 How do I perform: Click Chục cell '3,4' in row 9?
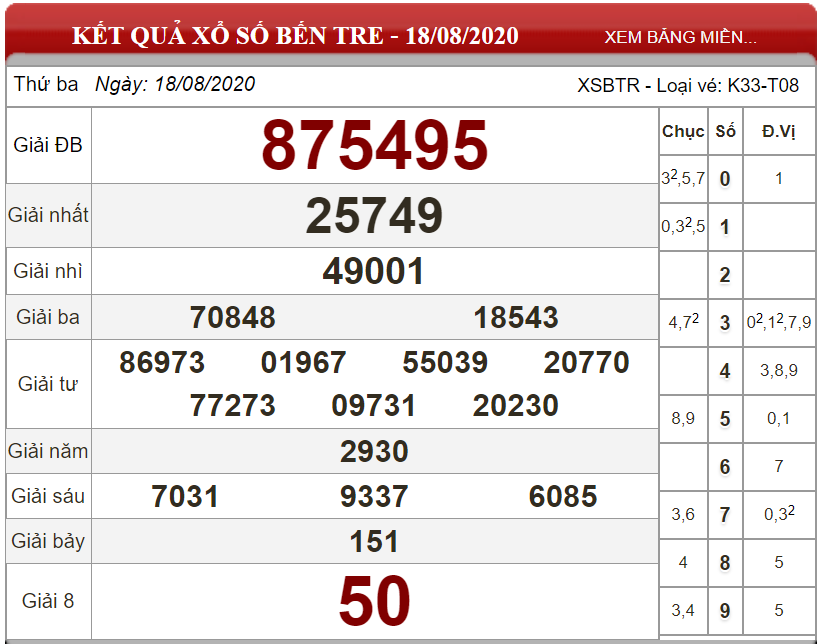[x=683, y=610]
